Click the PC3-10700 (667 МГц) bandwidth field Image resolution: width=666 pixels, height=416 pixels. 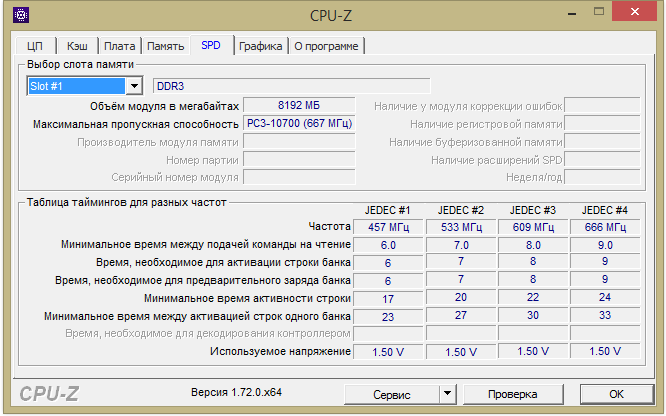click(299, 124)
